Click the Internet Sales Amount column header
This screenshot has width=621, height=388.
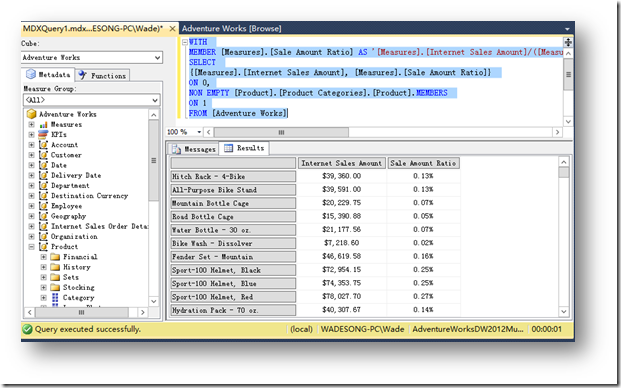342,163
